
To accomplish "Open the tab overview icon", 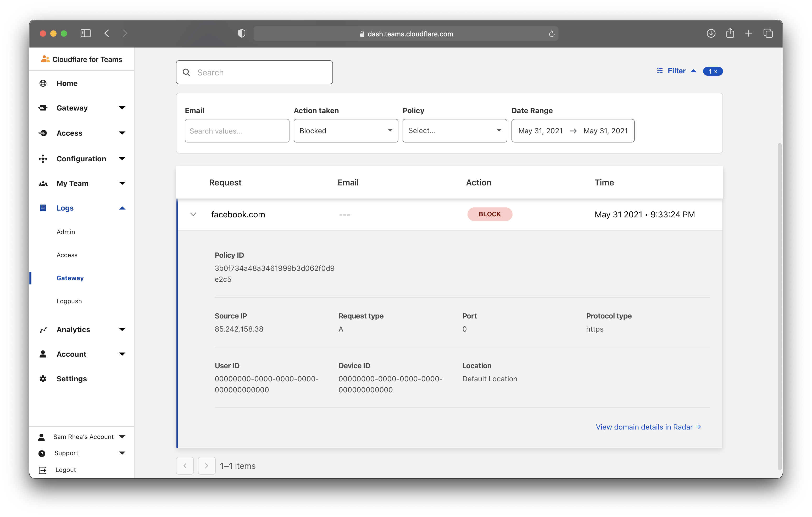I will (768, 34).
